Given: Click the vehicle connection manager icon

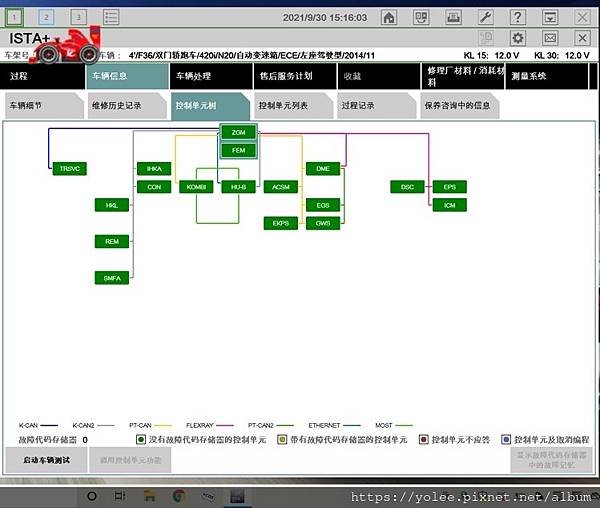Looking at the screenshot, I should pos(421,17).
